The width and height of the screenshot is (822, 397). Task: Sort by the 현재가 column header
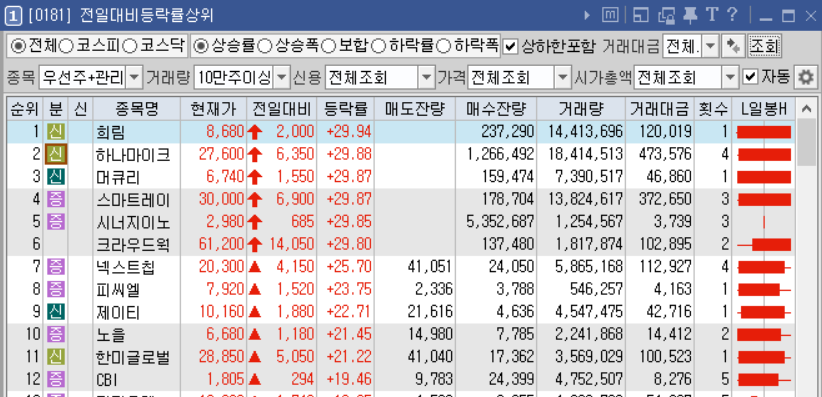[213, 109]
